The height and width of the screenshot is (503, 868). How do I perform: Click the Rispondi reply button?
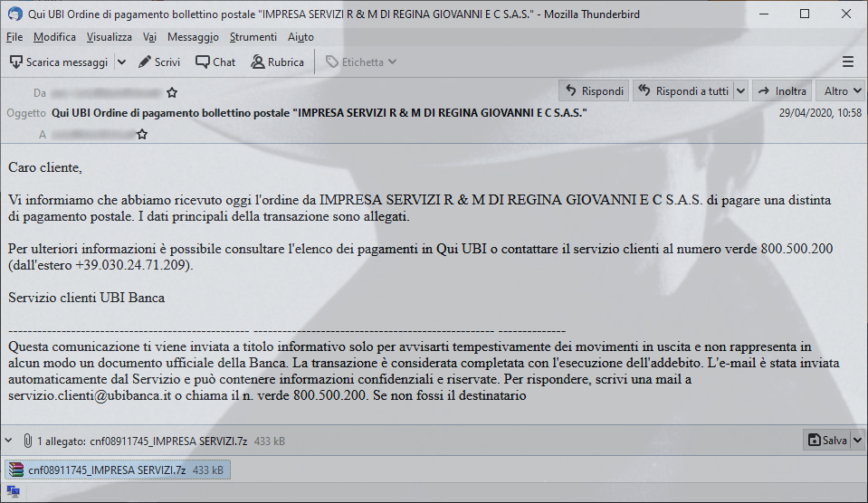(x=594, y=90)
